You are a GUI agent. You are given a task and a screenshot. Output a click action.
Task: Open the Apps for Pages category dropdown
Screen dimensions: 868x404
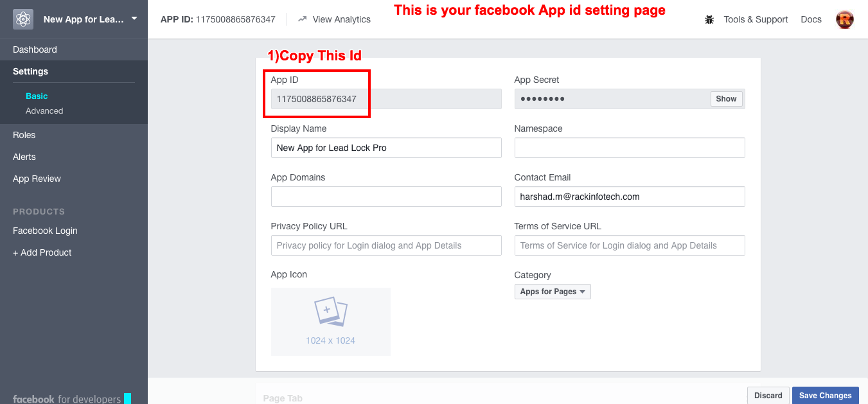point(553,292)
